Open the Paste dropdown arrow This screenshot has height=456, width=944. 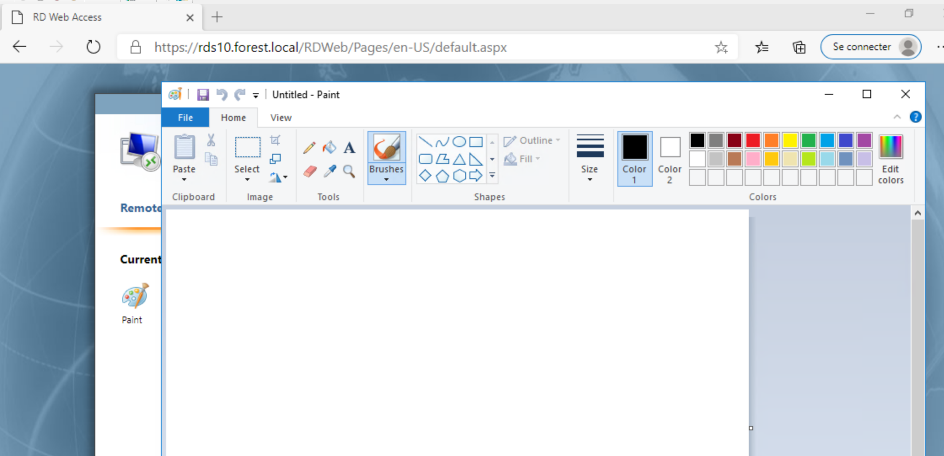point(184,180)
